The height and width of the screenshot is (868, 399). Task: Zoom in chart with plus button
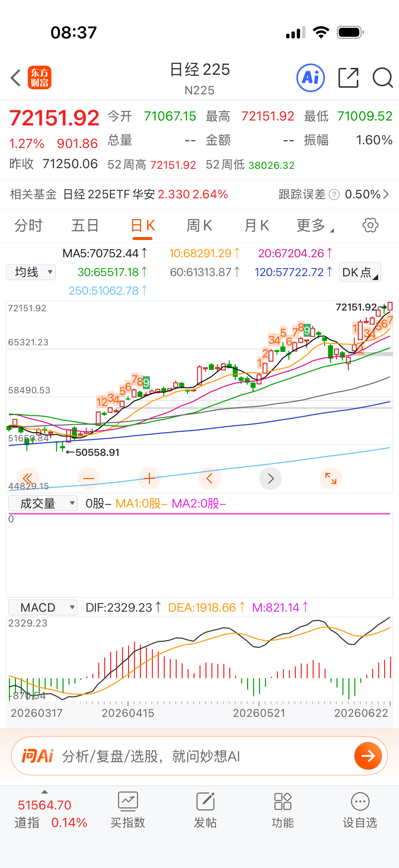point(149,478)
